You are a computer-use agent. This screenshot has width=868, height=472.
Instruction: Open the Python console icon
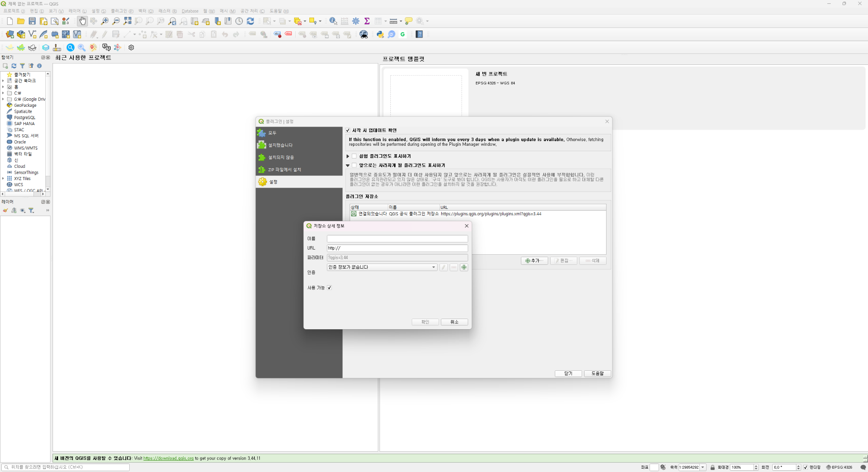pyautogui.click(x=380, y=34)
